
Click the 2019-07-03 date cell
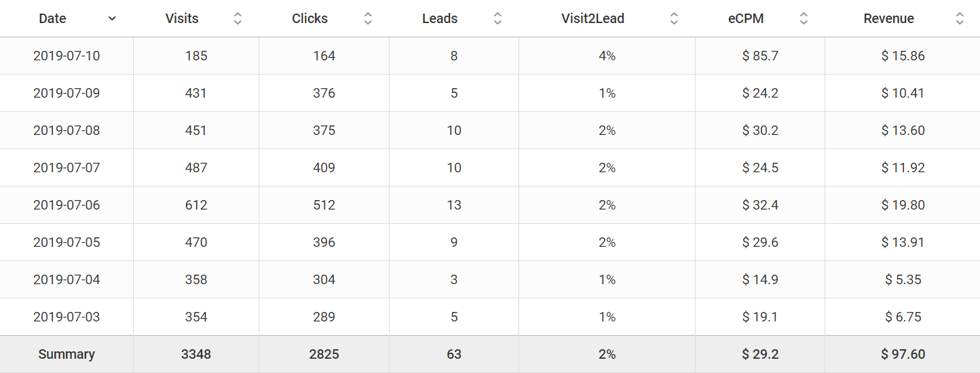tap(67, 317)
